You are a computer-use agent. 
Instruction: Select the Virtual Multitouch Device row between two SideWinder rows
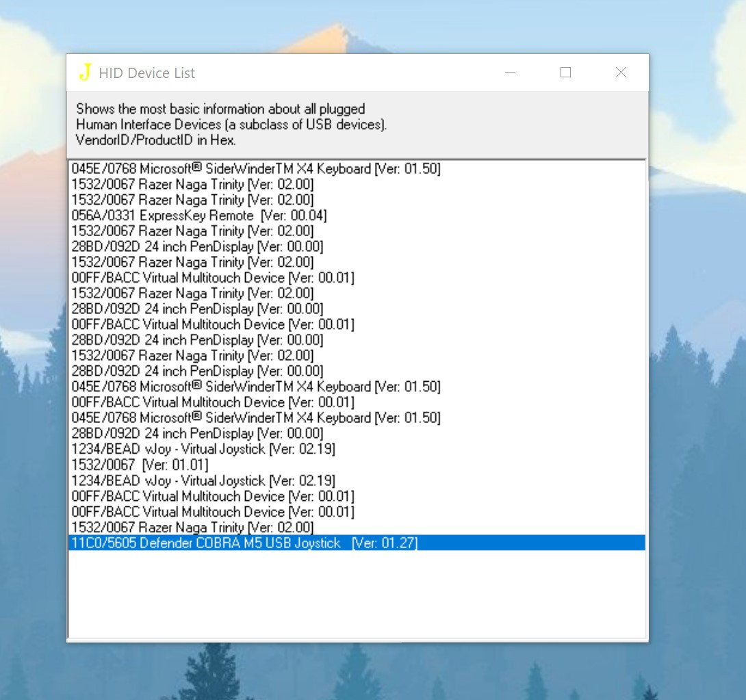(x=357, y=402)
